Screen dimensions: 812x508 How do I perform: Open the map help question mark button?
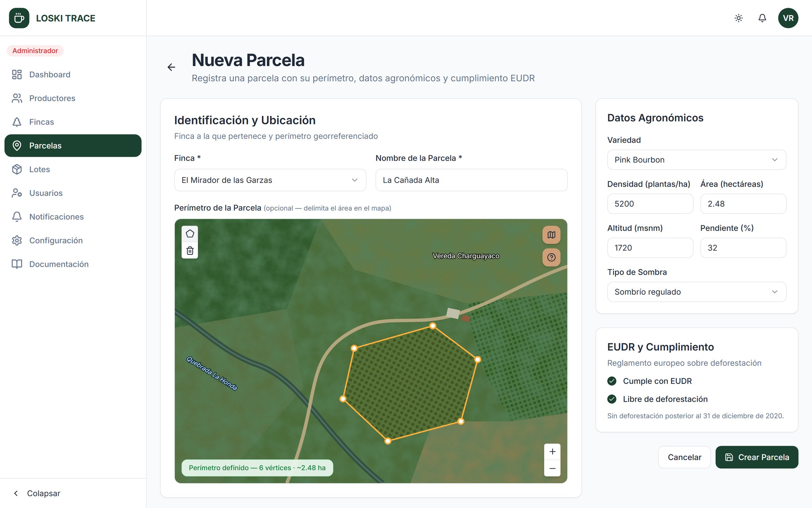pyautogui.click(x=551, y=257)
